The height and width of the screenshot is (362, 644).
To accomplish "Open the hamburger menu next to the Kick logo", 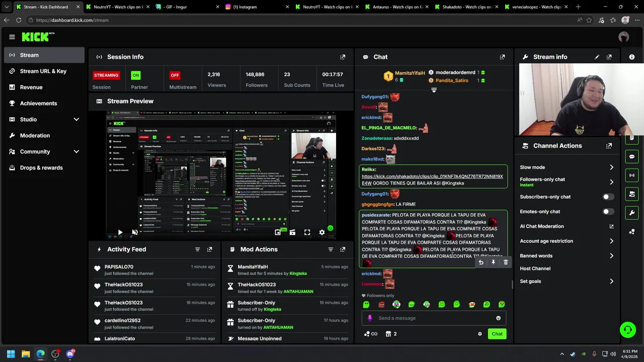I will point(12,37).
